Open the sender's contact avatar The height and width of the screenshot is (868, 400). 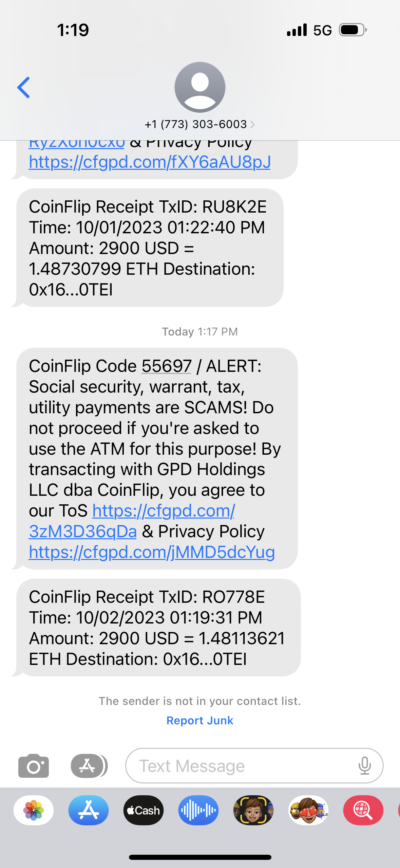pyautogui.click(x=200, y=87)
